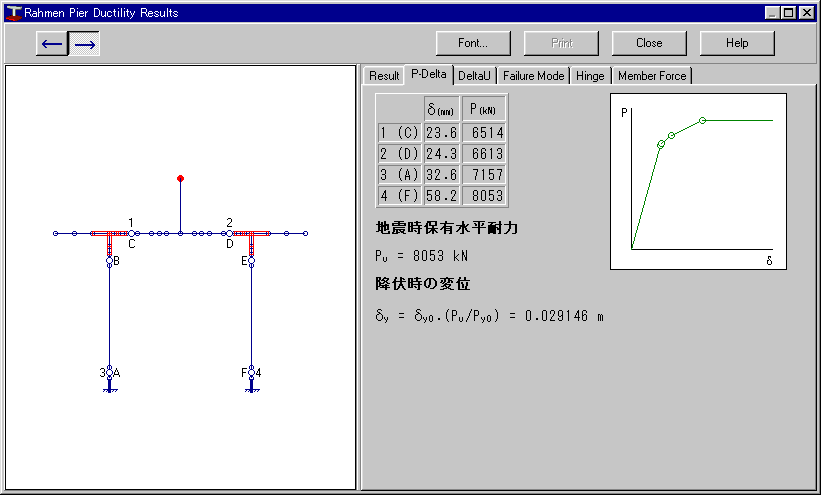Click the P-delta curve graph
Viewport: 821px width, 495px height.
[698, 181]
